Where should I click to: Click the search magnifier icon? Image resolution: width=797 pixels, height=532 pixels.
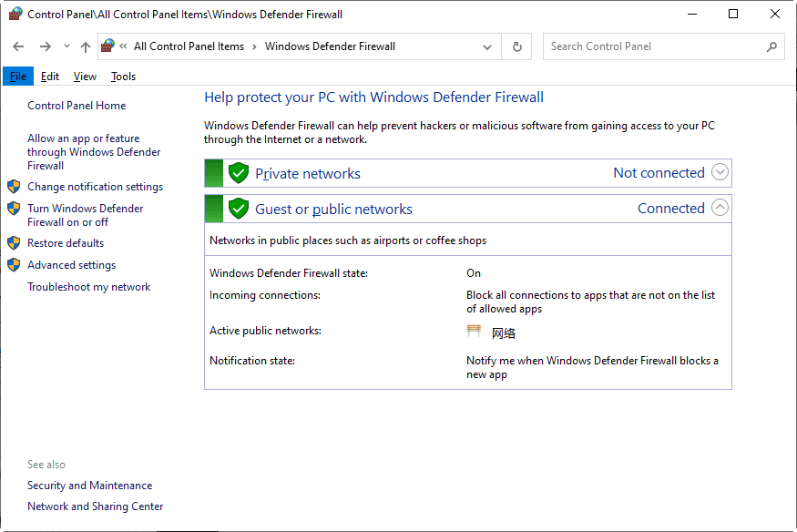[x=771, y=46]
